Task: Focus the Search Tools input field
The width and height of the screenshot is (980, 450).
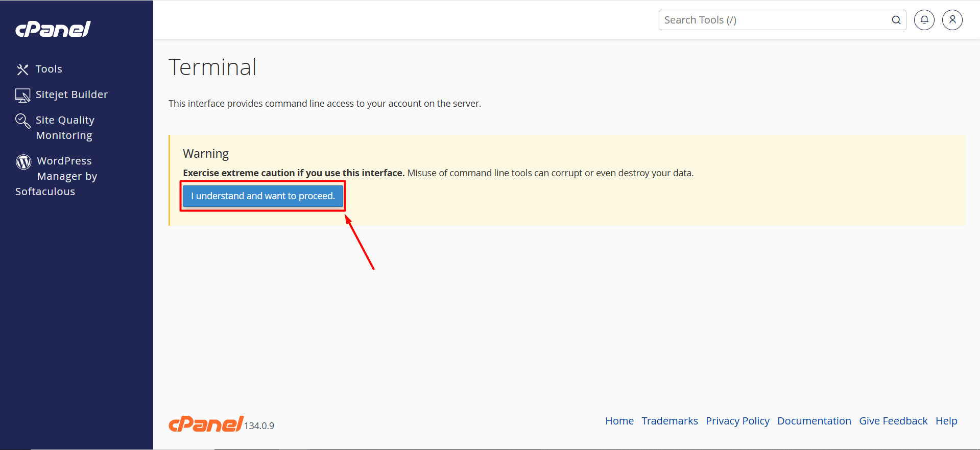Action: pyautogui.click(x=774, y=20)
